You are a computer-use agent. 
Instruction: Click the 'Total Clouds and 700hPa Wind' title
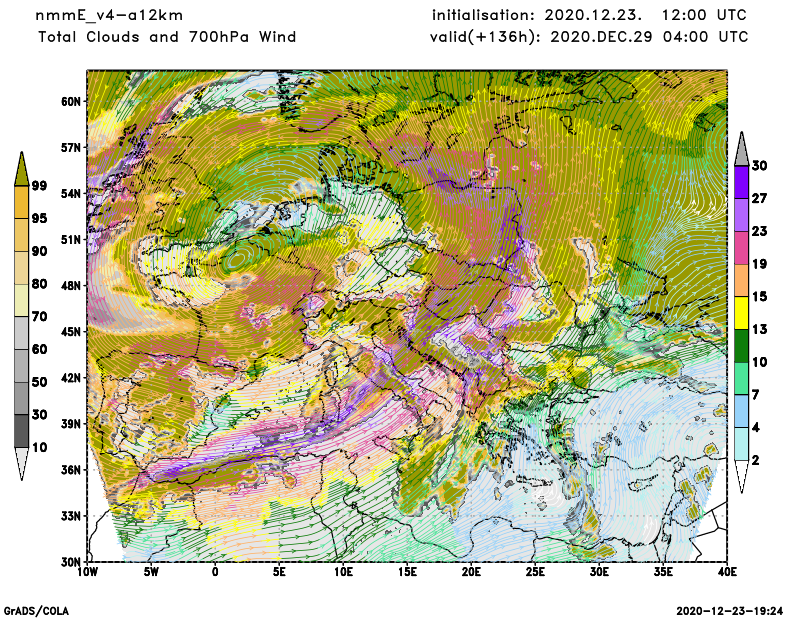[167, 37]
